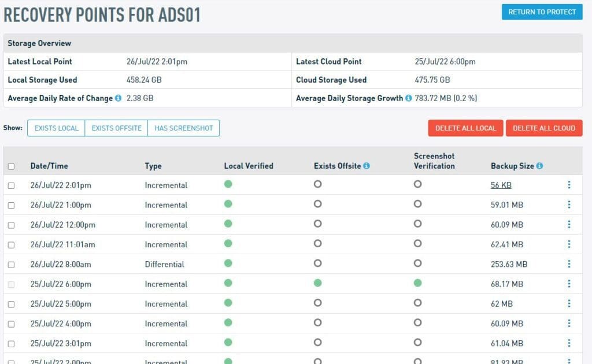Click info icon next to Average Daily Storage Growth
The width and height of the screenshot is (592, 364).
[x=408, y=98]
